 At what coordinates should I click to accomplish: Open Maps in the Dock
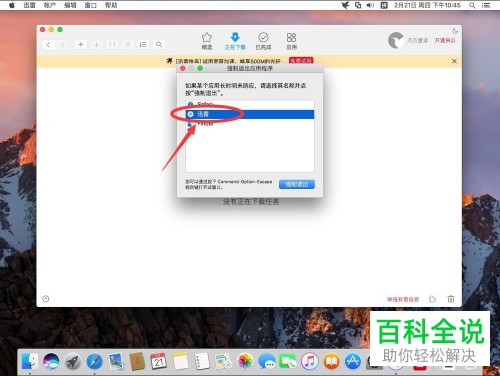tap(224, 361)
